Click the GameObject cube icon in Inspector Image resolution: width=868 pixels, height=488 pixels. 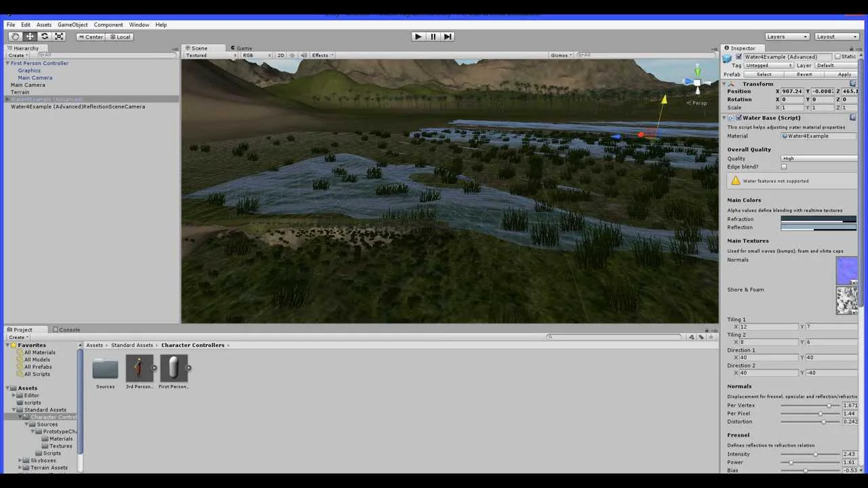(728, 58)
